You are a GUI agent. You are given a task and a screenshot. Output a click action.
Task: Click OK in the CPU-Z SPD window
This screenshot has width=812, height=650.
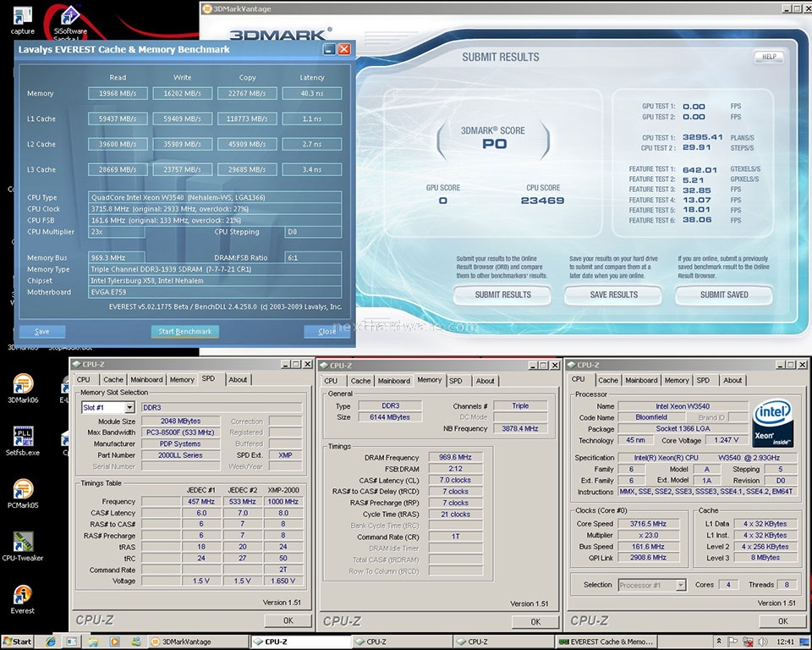[288, 620]
